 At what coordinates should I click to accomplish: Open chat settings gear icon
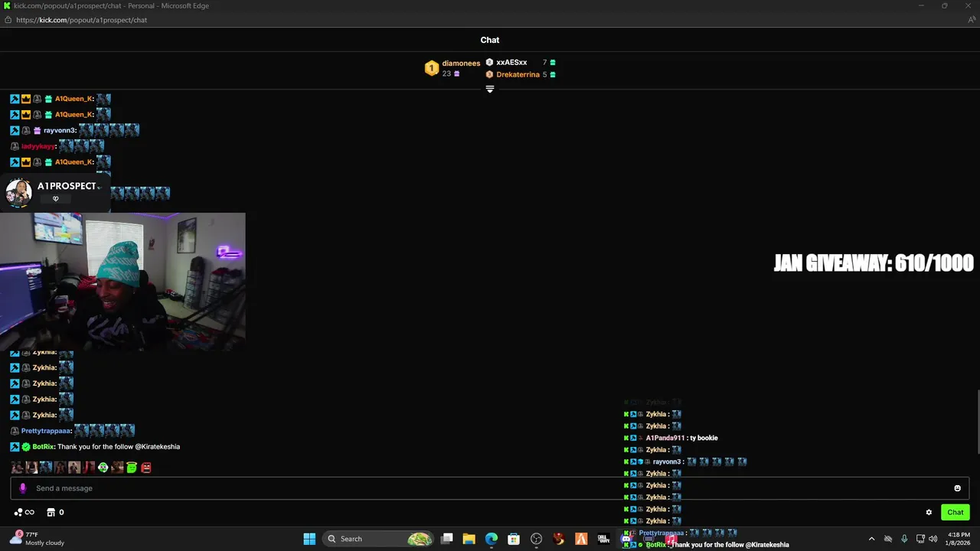[x=929, y=513]
